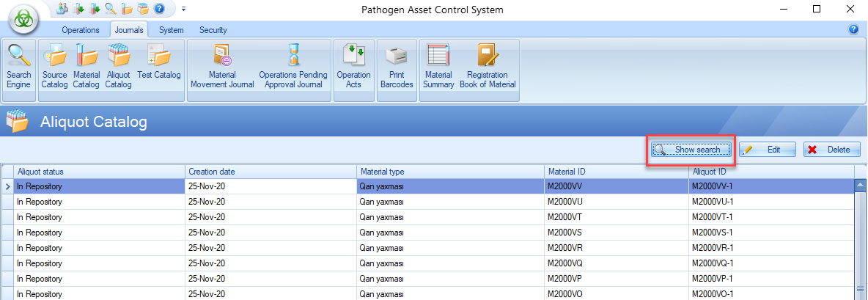Sort by the Creation date column header
The width and height of the screenshot is (868, 300).
click(x=269, y=172)
